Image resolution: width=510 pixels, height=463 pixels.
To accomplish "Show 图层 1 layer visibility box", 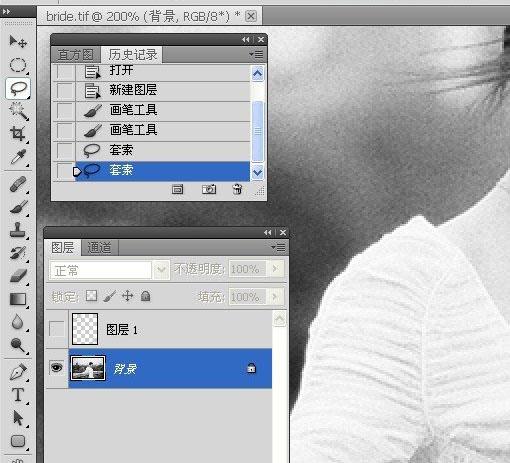I will tap(56, 329).
